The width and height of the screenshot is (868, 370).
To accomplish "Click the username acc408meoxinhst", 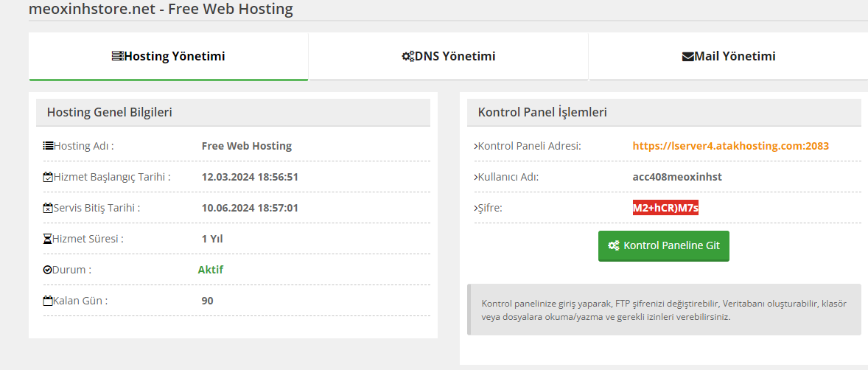I will coord(677,177).
